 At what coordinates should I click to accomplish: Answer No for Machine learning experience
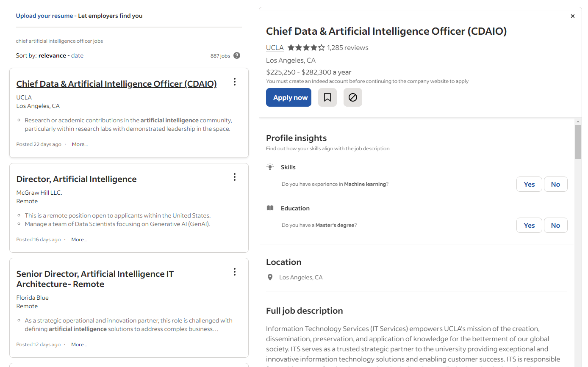point(555,184)
